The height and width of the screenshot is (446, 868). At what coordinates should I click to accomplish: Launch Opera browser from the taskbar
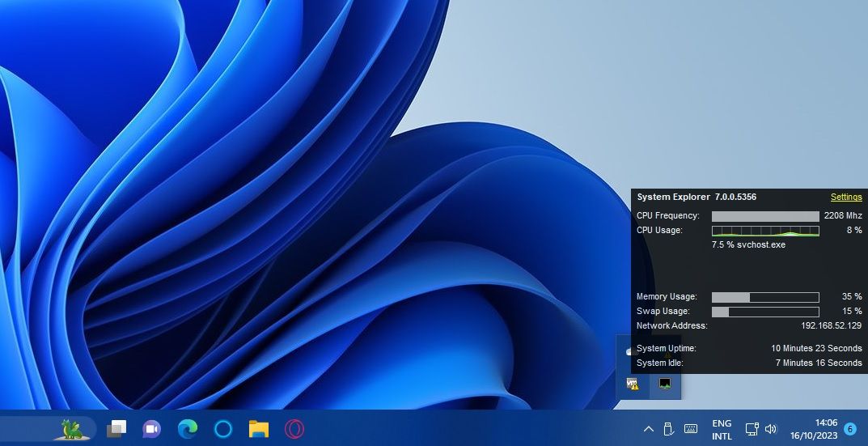pyautogui.click(x=294, y=428)
